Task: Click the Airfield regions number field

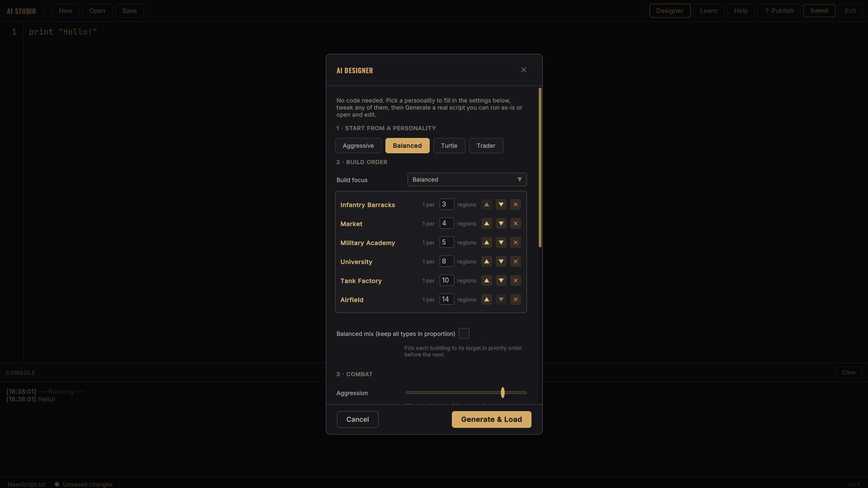Action: click(x=447, y=299)
